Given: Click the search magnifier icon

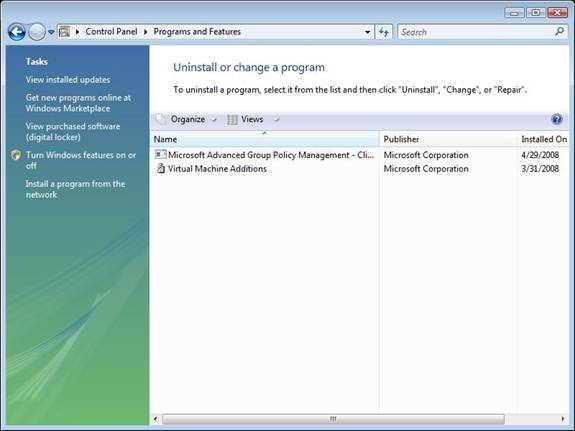Looking at the screenshot, I should (559, 32).
